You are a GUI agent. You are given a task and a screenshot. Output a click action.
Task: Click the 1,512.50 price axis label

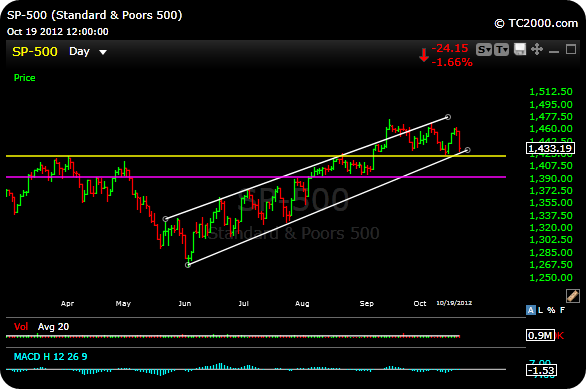(x=551, y=92)
